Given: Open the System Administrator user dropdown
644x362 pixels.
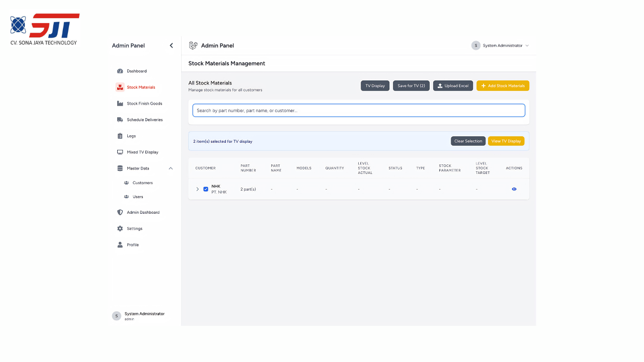Looking at the screenshot, I should point(500,46).
